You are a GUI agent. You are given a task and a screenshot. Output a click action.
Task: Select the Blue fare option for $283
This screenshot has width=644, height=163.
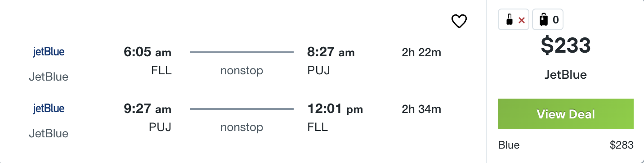click(x=566, y=145)
